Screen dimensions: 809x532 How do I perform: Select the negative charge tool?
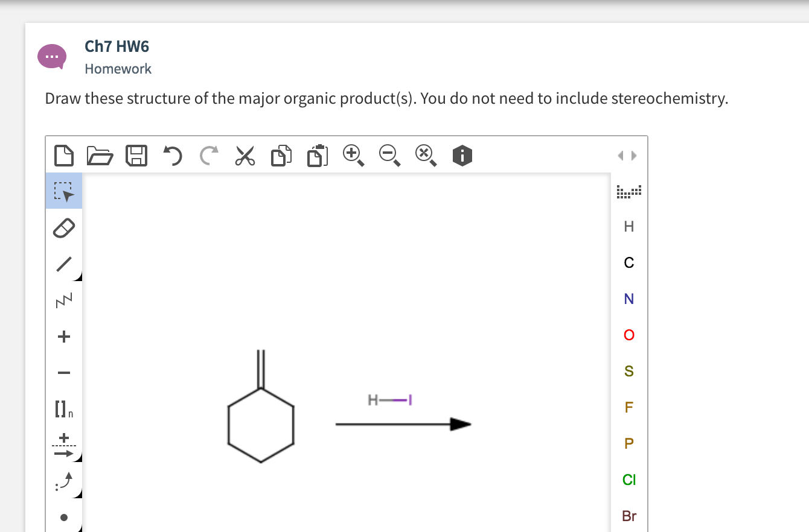click(63, 373)
